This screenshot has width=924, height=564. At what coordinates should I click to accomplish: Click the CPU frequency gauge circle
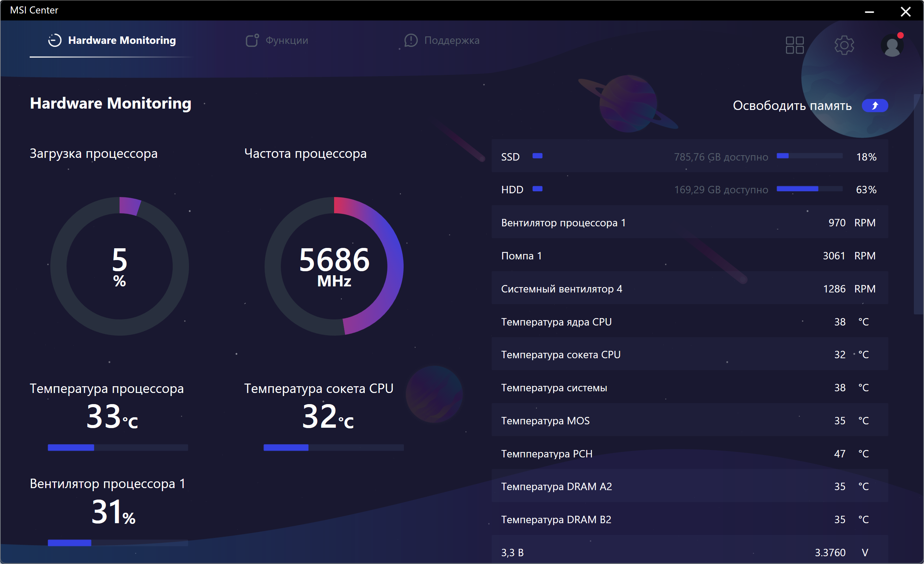(x=334, y=266)
